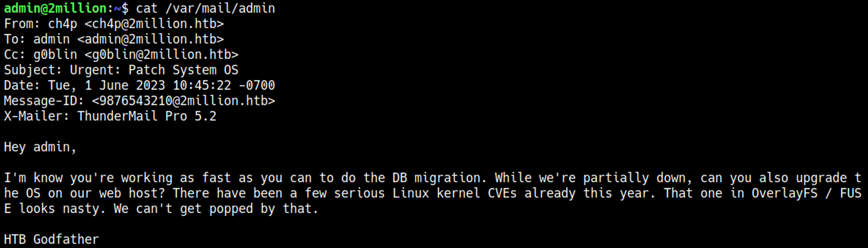Click the From: header label

[x=22, y=24]
